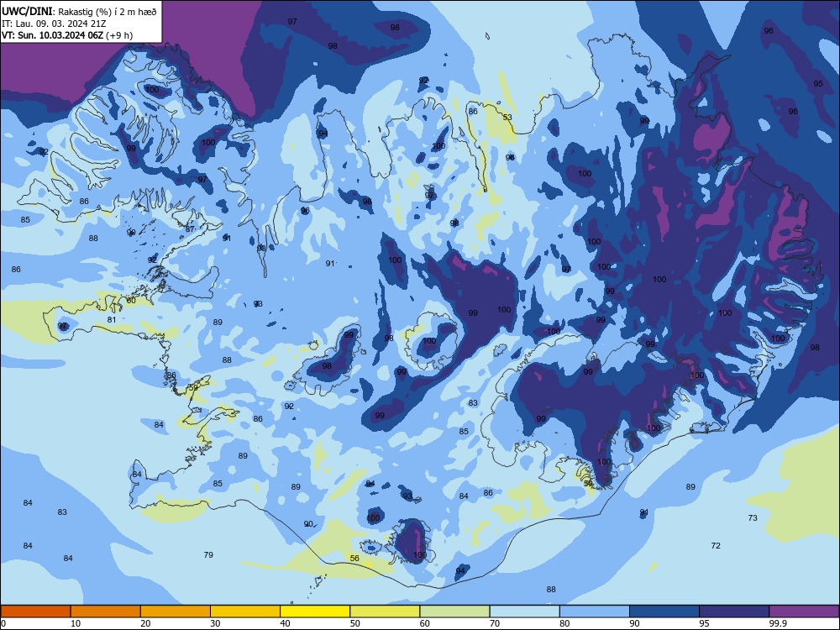The height and width of the screenshot is (630, 840).
Task: Click the title text 'UWC/DINI: Rakastig (%) í 2 m hæð'
Action: (79, 12)
